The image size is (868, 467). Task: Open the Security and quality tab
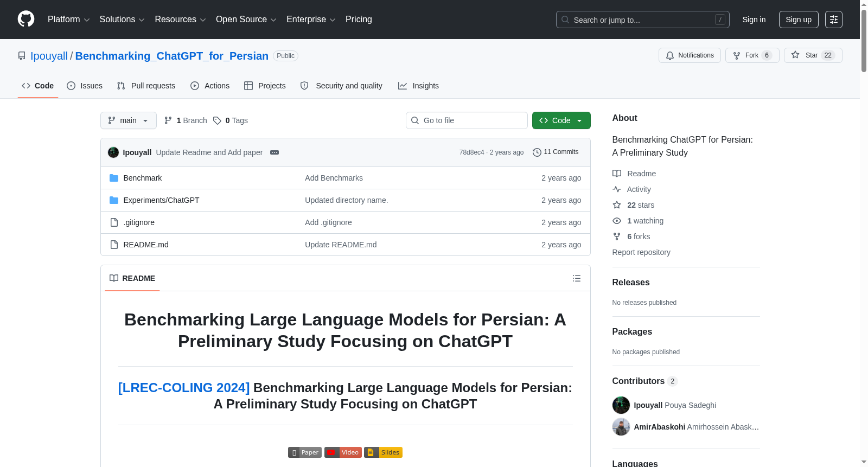point(341,86)
